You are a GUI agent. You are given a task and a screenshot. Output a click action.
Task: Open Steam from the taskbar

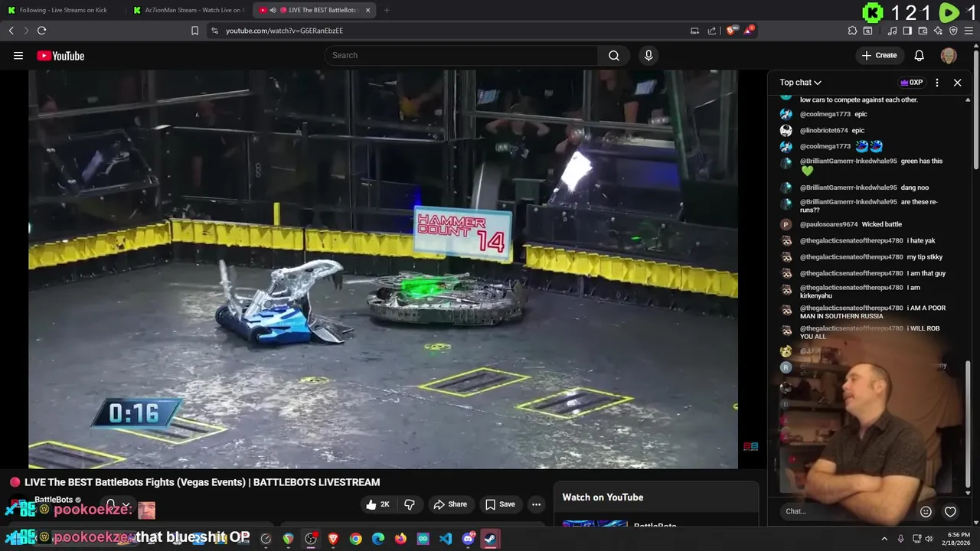pos(490,539)
